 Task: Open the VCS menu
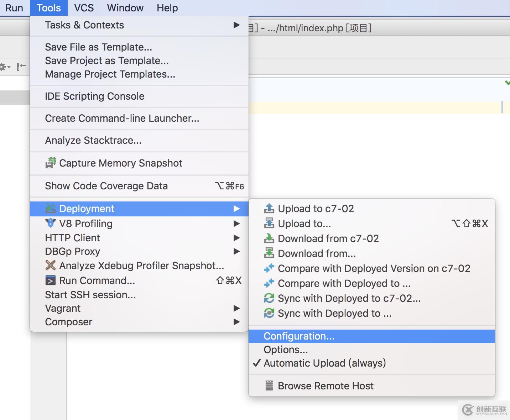coord(84,8)
